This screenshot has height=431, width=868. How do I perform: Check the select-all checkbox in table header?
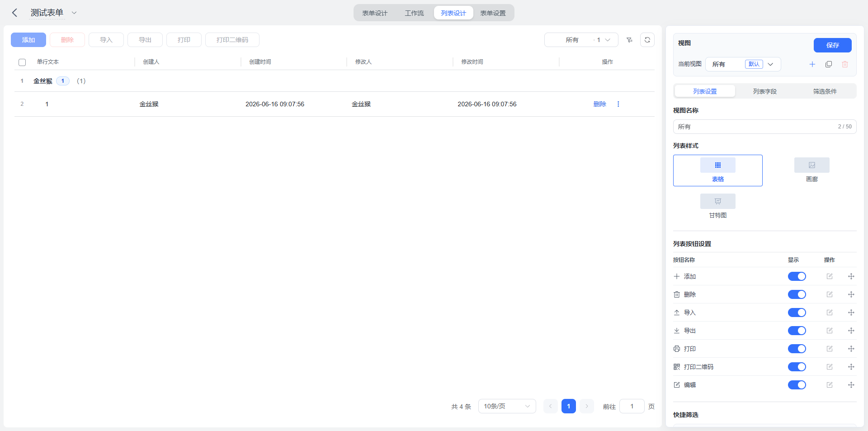click(x=22, y=62)
